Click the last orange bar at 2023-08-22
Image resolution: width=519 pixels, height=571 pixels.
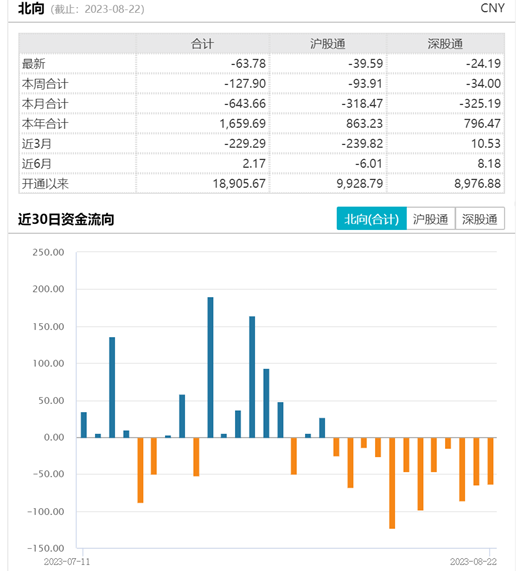point(490,461)
